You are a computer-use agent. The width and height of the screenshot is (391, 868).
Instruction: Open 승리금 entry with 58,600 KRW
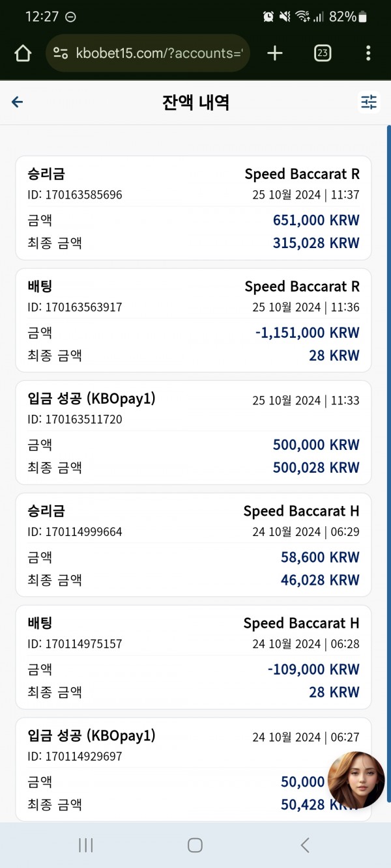click(194, 545)
